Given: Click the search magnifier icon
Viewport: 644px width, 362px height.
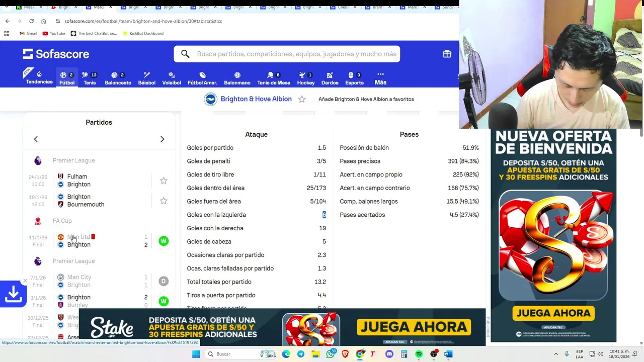Looking at the screenshot, I should (x=185, y=54).
